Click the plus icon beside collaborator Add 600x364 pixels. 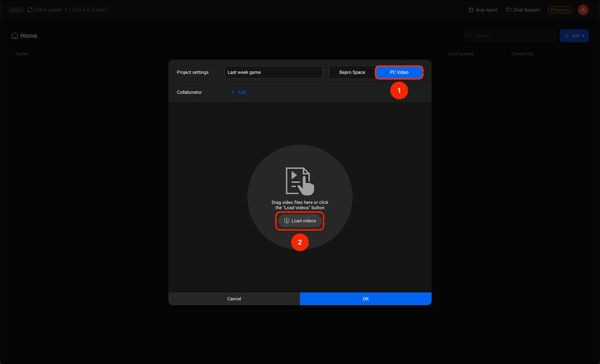tap(233, 92)
